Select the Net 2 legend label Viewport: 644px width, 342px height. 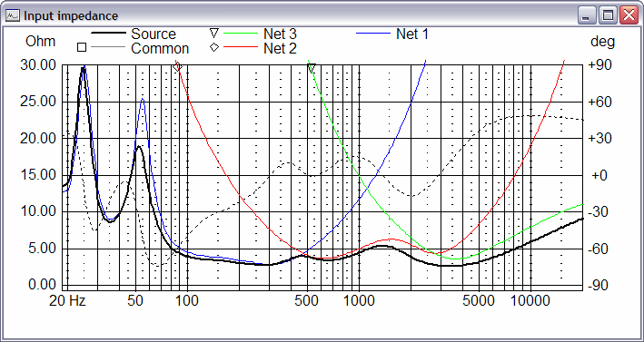tap(280, 48)
